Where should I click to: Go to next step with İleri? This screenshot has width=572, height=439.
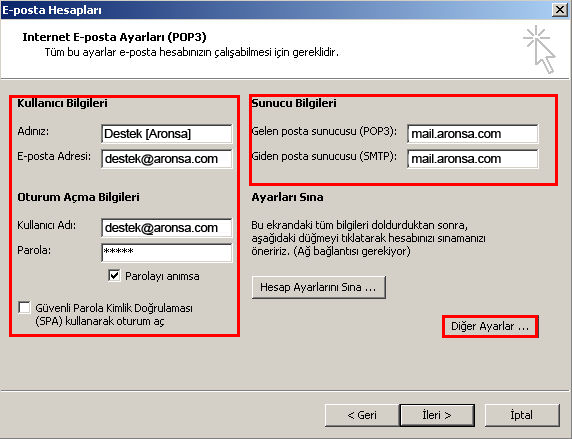point(437,415)
